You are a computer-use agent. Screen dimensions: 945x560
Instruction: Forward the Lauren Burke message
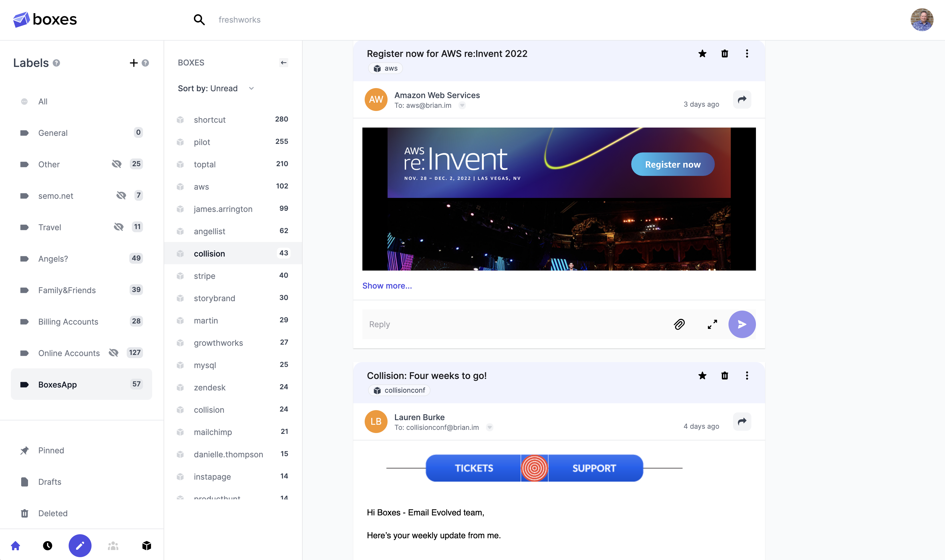point(742,422)
